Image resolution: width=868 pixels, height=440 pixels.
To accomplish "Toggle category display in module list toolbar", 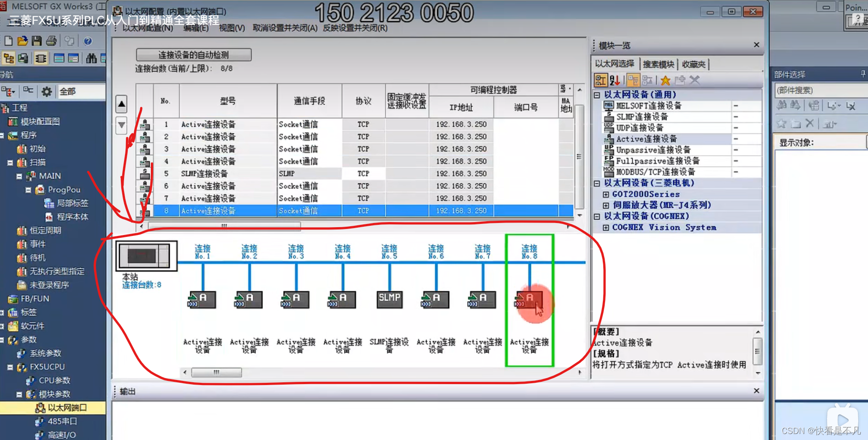I will pos(600,80).
